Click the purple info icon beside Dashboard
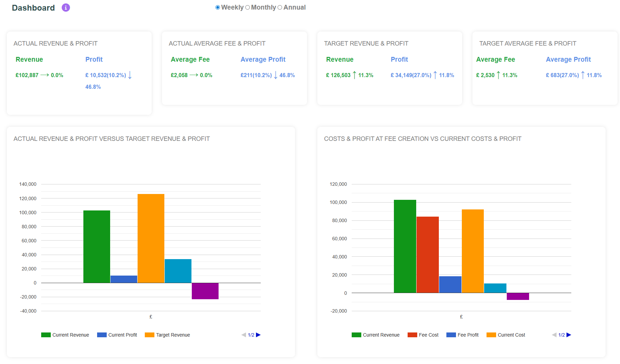The width and height of the screenshot is (620, 364). click(66, 8)
